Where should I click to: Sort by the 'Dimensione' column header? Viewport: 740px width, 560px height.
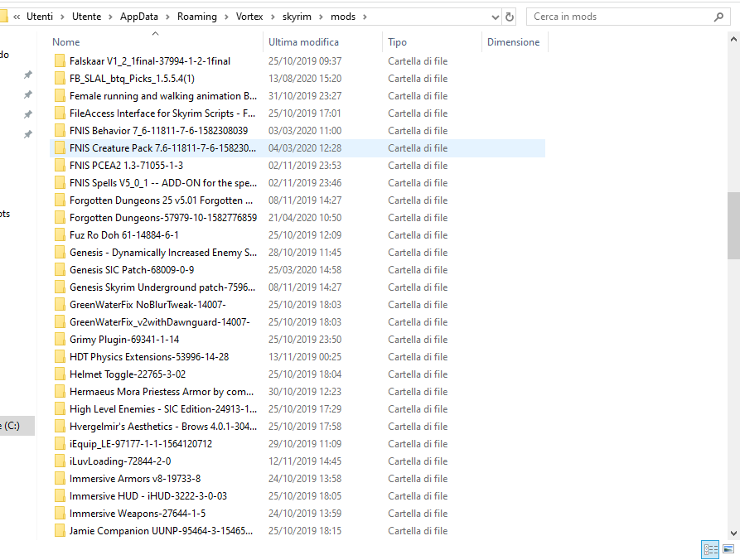tap(515, 42)
